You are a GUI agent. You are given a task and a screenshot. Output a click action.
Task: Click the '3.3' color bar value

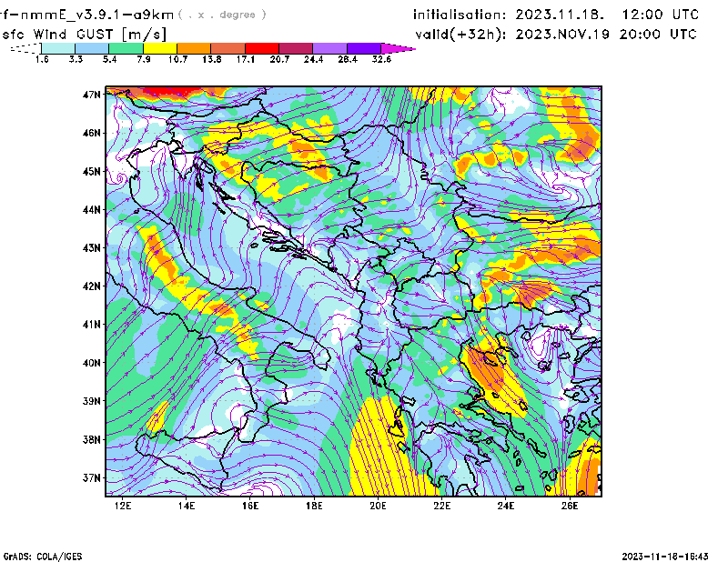click(76, 59)
